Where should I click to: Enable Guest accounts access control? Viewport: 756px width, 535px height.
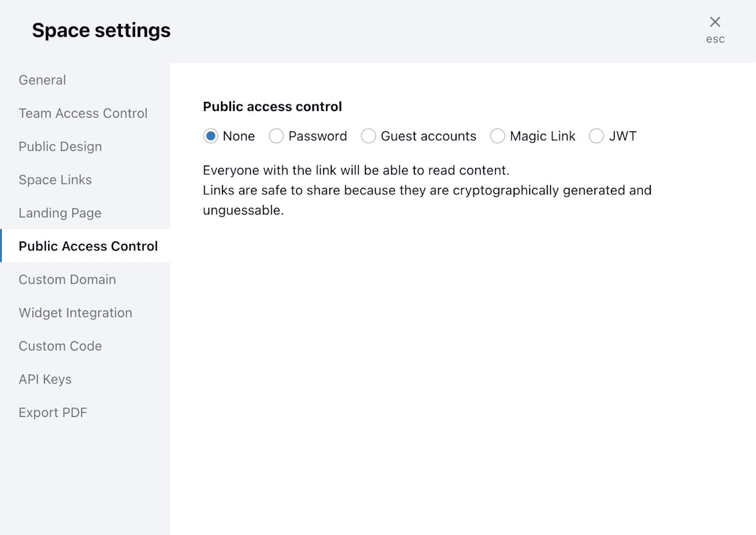[x=369, y=136]
